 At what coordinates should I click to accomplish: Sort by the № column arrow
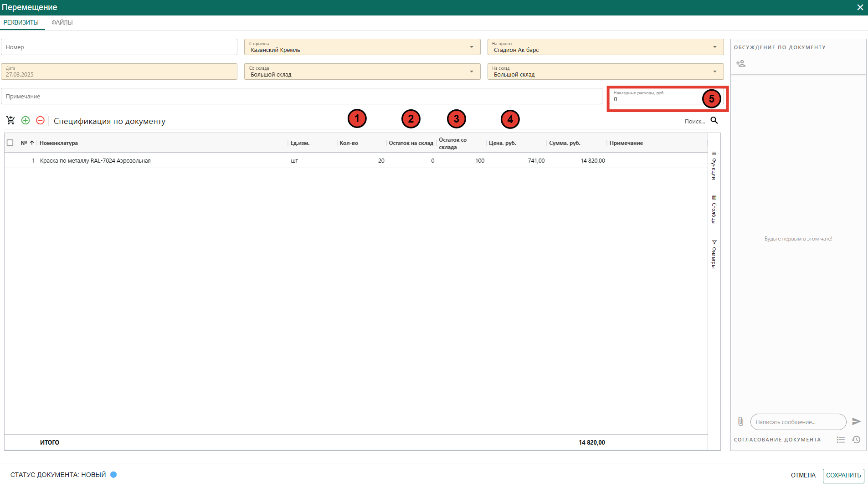click(x=32, y=143)
